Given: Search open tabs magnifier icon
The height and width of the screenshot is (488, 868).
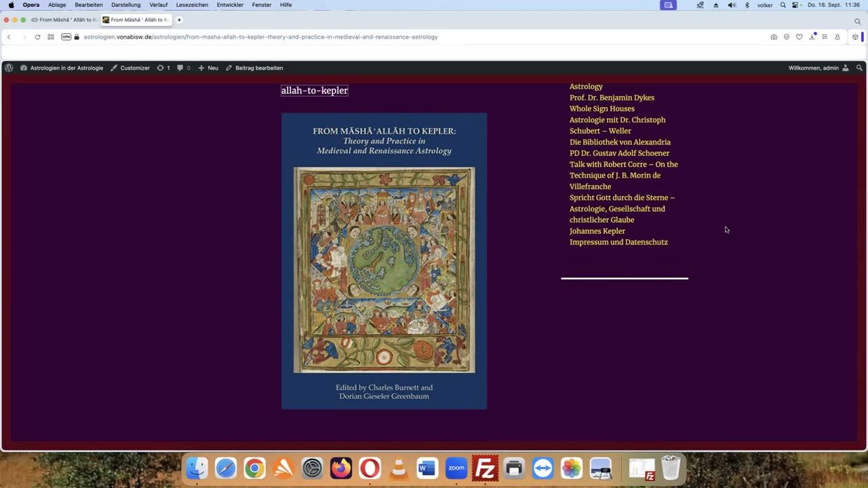Looking at the screenshot, I should tap(857, 21).
